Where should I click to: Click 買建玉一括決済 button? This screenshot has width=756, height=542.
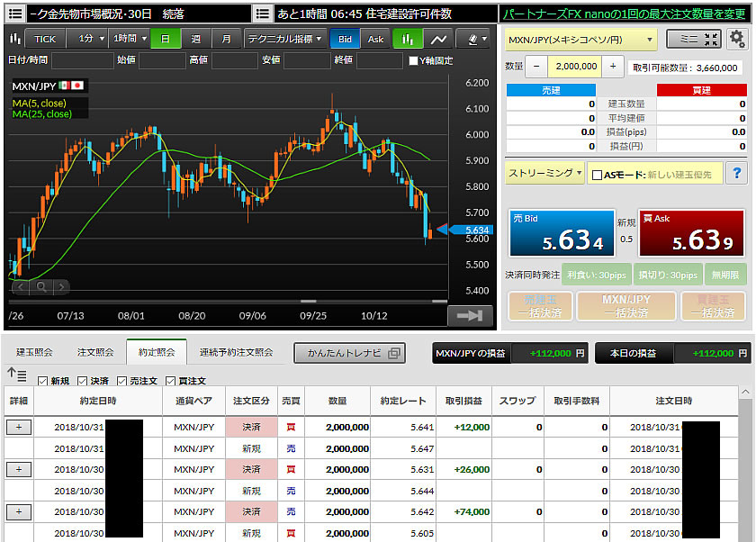point(713,306)
